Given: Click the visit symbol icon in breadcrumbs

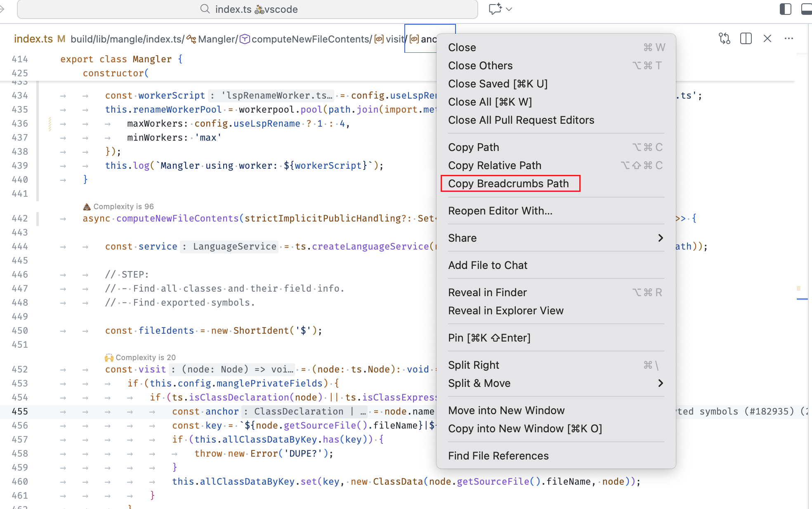Looking at the screenshot, I should pyautogui.click(x=379, y=39).
